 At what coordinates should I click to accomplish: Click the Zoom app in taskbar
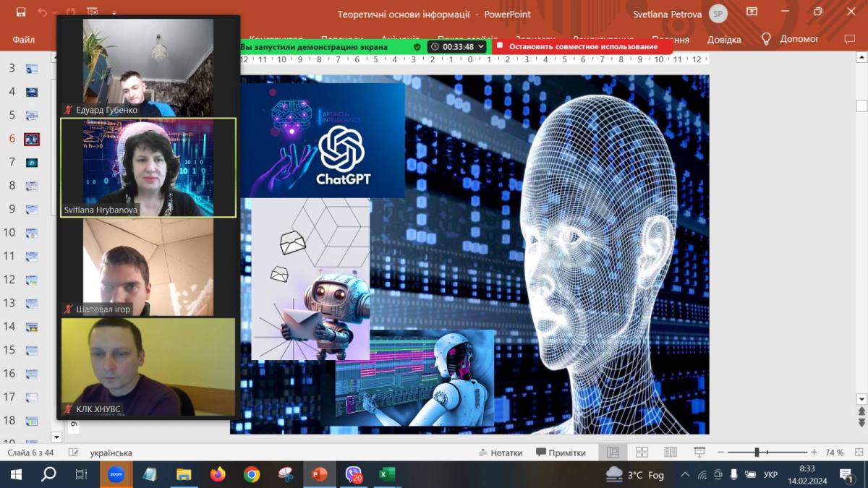116,474
